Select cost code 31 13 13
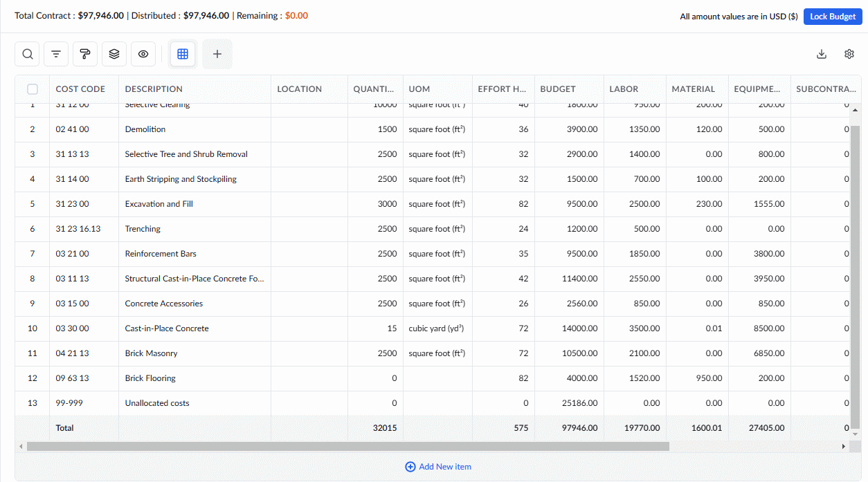Image resolution: width=868 pixels, height=482 pixels. click(x=84, y=154)
